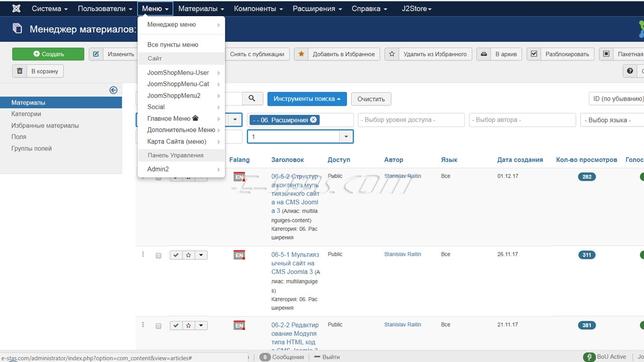644x362 pixels.
Task: Expand the 'Главное Меню' submenu entry
Action: coord(181,118)
